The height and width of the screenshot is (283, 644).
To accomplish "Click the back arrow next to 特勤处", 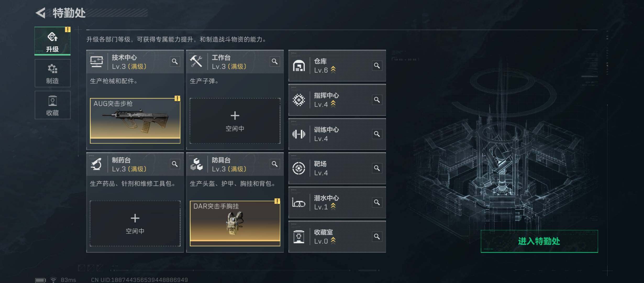I will pos(41,13).
